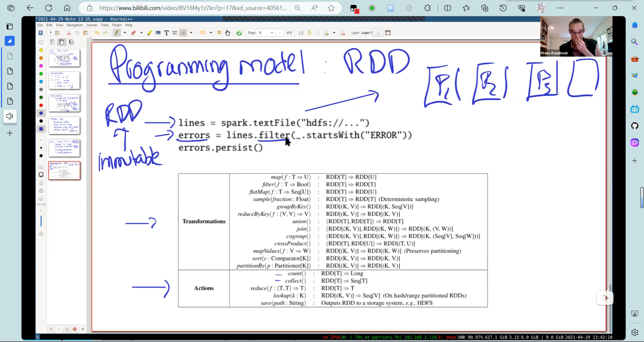
Task: Delete the current page using red circle icon
Action: [x=75, y=329]
